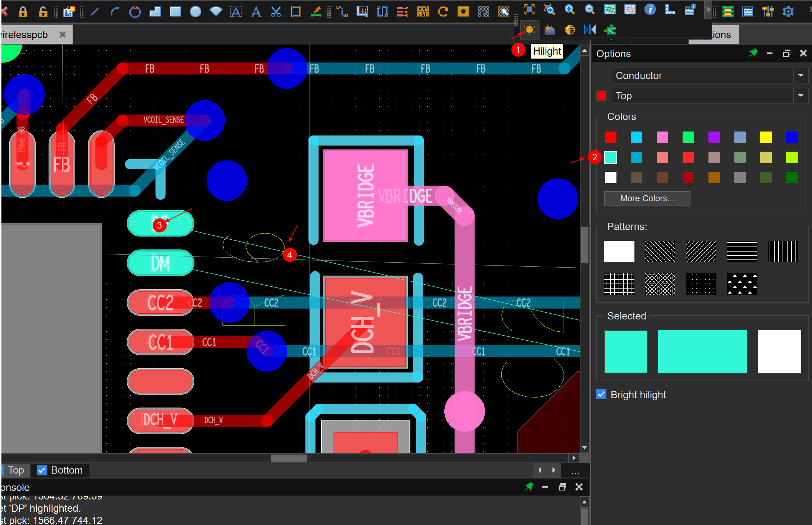Screen dimensions: 812x525
Task: Pick the yellow color swatch
Action: coord(766,137)
